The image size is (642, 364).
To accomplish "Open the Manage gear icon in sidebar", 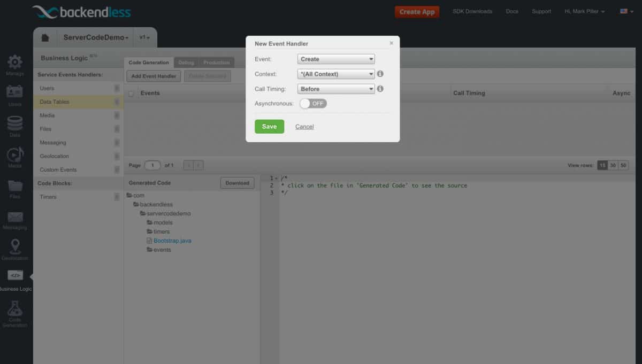I will (15, 61).
